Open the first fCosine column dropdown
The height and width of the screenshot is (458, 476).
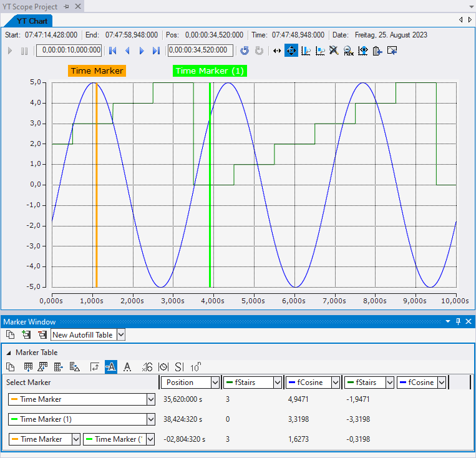click(x=335, y=382)
